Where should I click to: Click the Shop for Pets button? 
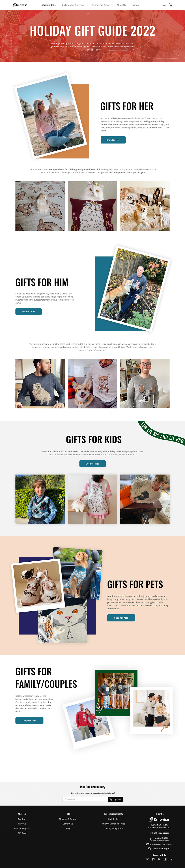pos(121,618)
